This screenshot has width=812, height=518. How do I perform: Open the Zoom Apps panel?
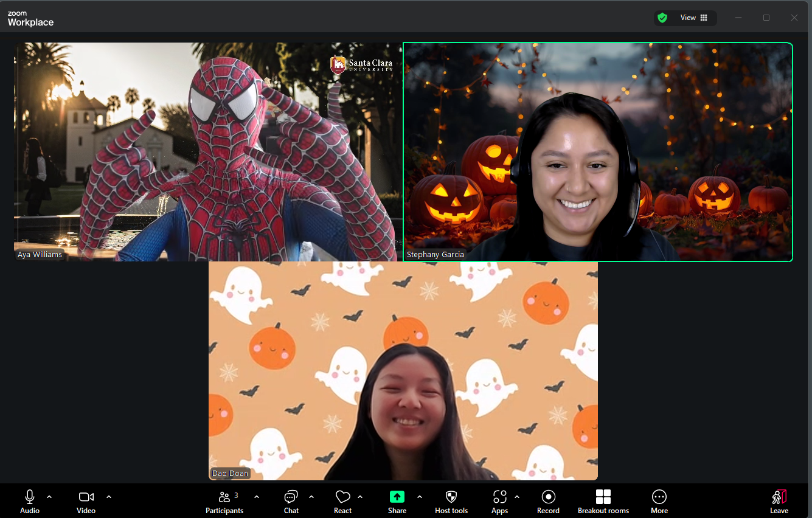coord(499,501)
